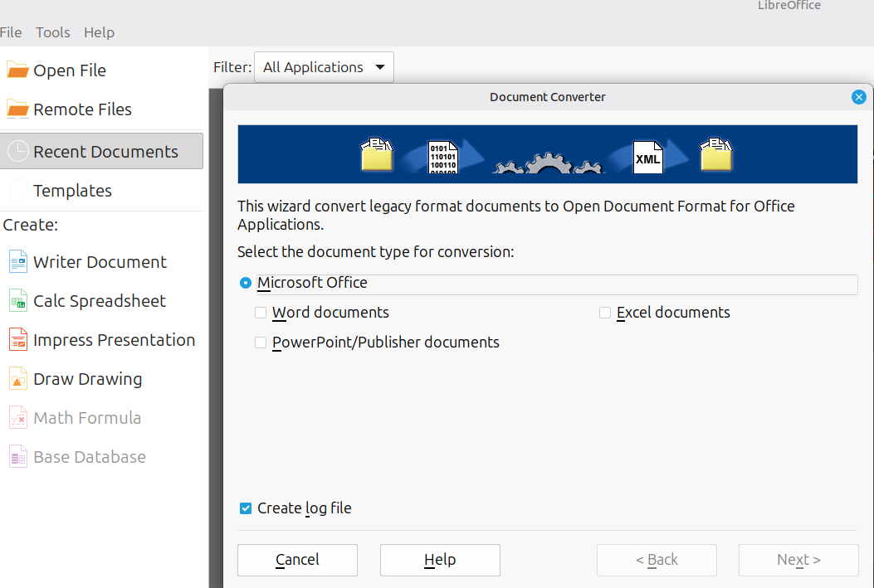Viewport: 874px width, 588px height.
Task: Open the File menu
Action: click(x=11, y=32)
